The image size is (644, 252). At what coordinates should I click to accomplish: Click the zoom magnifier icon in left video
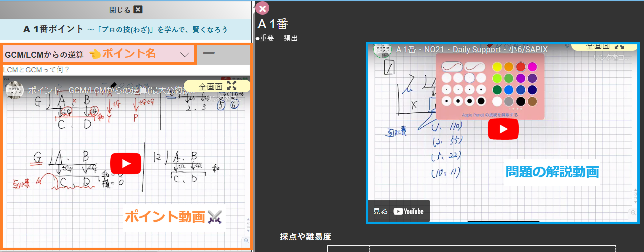coord(246,241)
